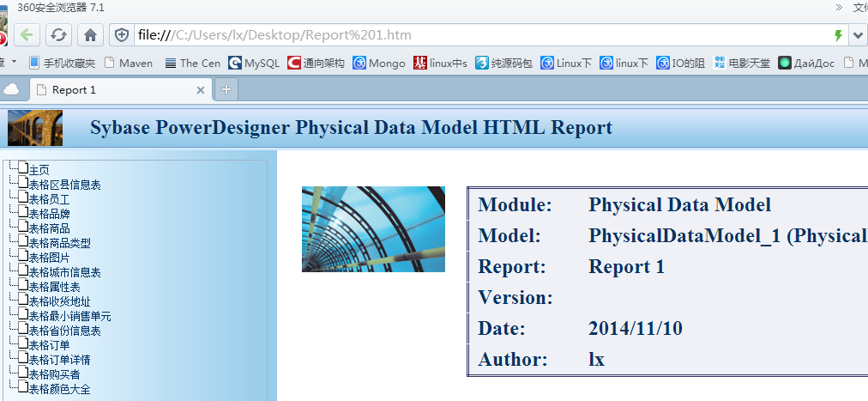This screenshot has width=868, height=401.
Task: Open Linux下 bookmark with capital L
Action: click(x=566, y=64)
